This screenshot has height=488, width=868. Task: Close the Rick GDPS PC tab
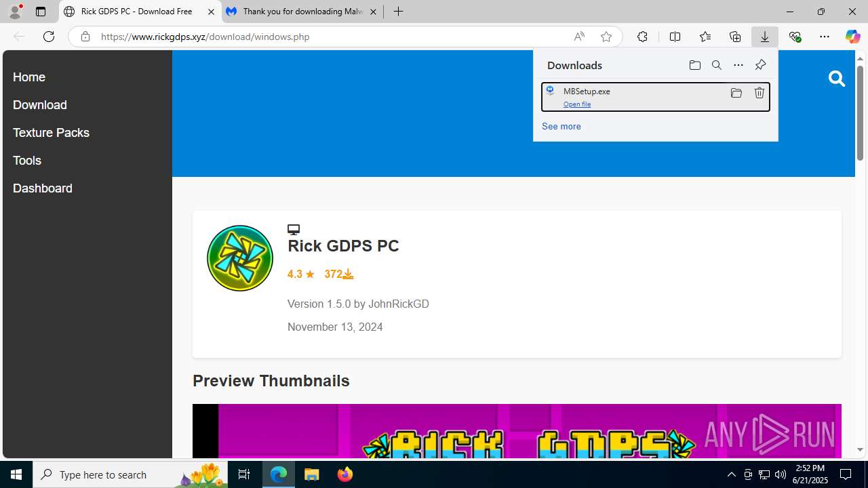211,12
